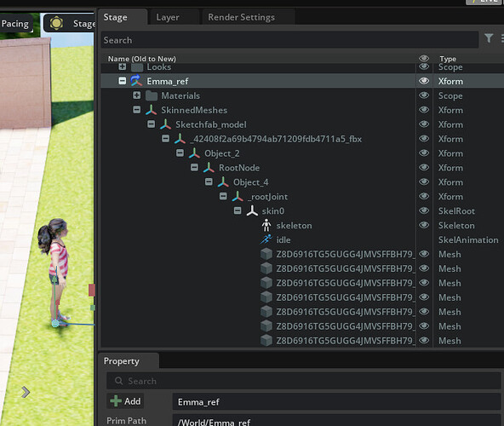Open the Render Settings tab
Screen dimensions: 504x426
point(241,17)
